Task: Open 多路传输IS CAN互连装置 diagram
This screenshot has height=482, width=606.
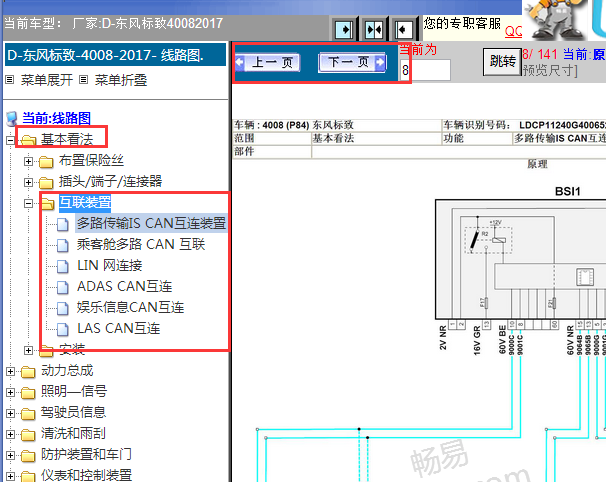Action: [151, 223]
